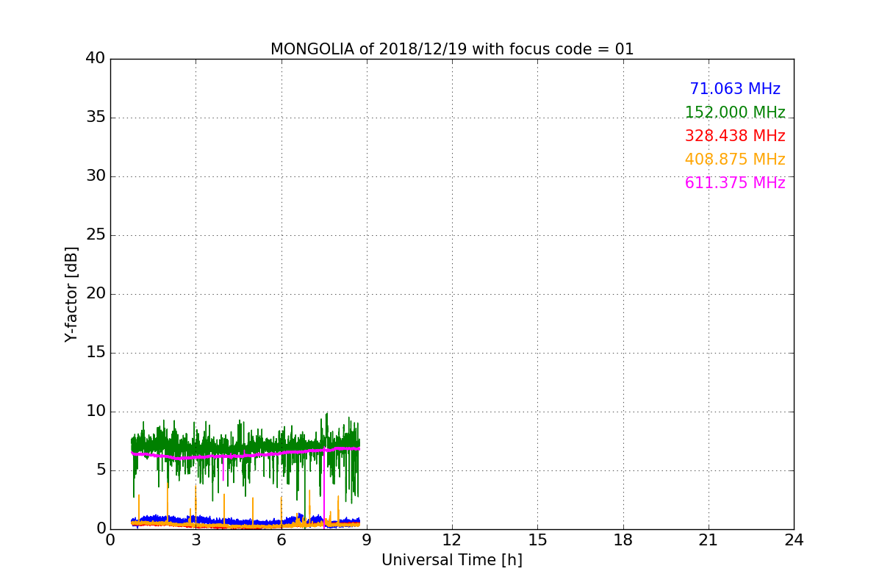Click the y-axis tick label 35
The image size is (882, 588).
[x=96, y=118]
